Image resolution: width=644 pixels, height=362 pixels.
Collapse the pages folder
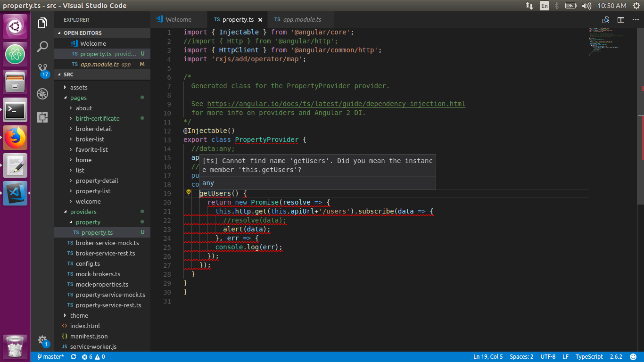click(78, 98)
